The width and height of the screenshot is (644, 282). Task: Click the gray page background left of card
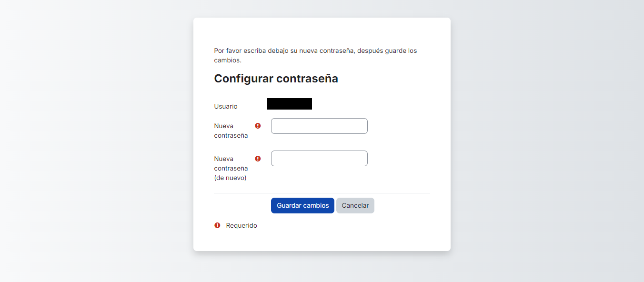pyautogui.click(x=95, y=143)
